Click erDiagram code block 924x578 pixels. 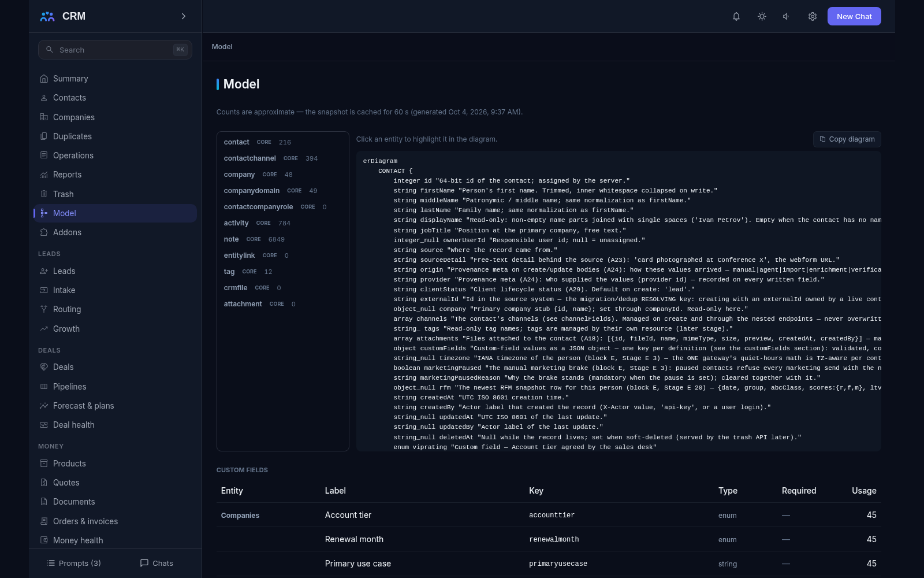pos(619,301)
